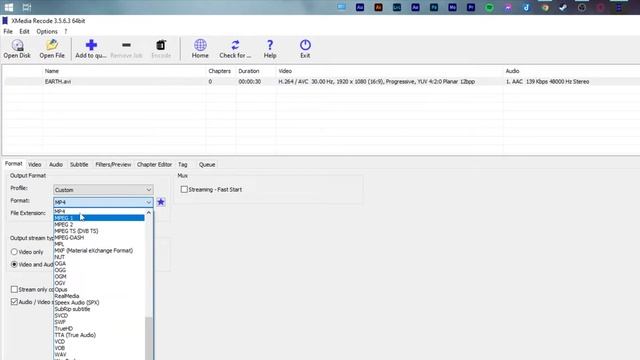The image size is (640, 360).
Task: Click the Name column header
Action: [x=52, y=71]
